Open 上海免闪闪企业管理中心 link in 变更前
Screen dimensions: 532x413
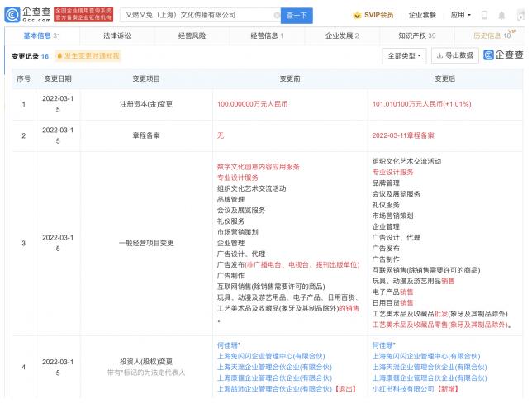(271, 356)
